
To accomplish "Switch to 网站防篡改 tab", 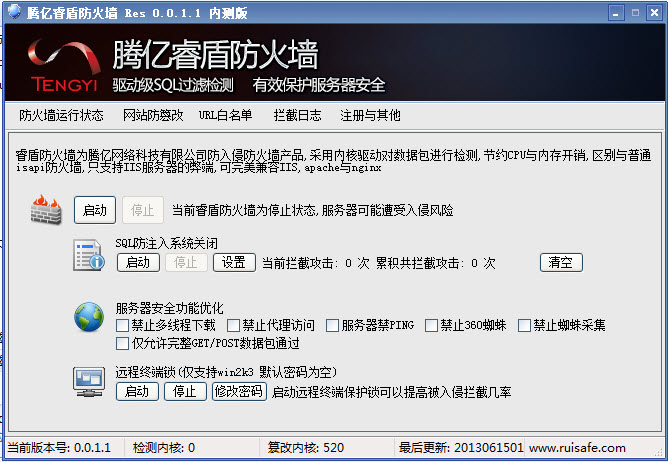I will tap(153, 116).
